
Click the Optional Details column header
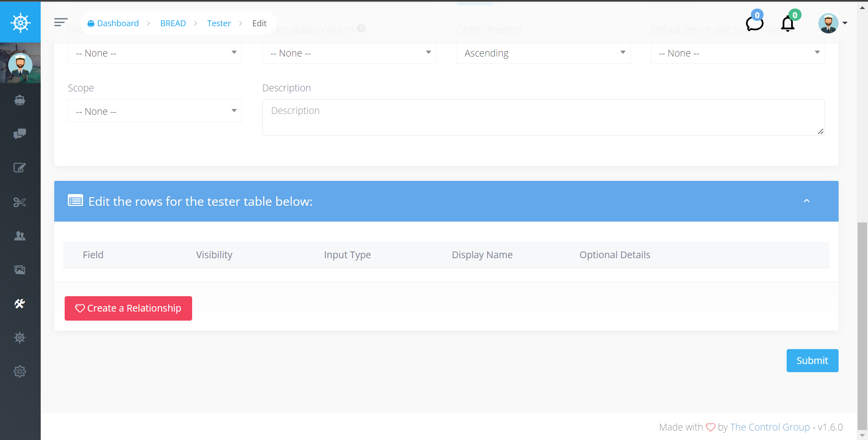[615, 255]
